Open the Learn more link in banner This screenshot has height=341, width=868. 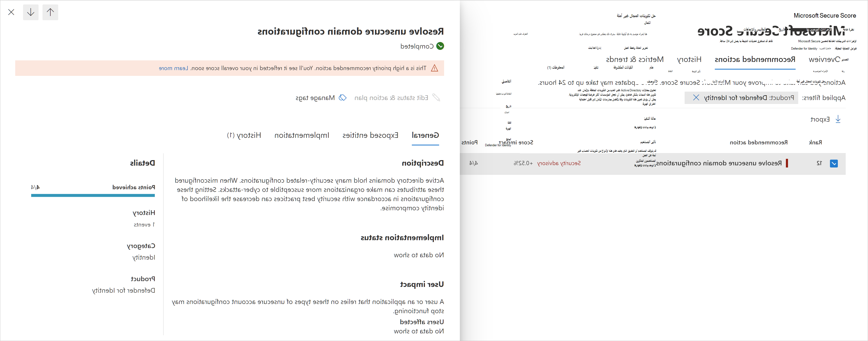pyautogui.click(x=173, y=68)
